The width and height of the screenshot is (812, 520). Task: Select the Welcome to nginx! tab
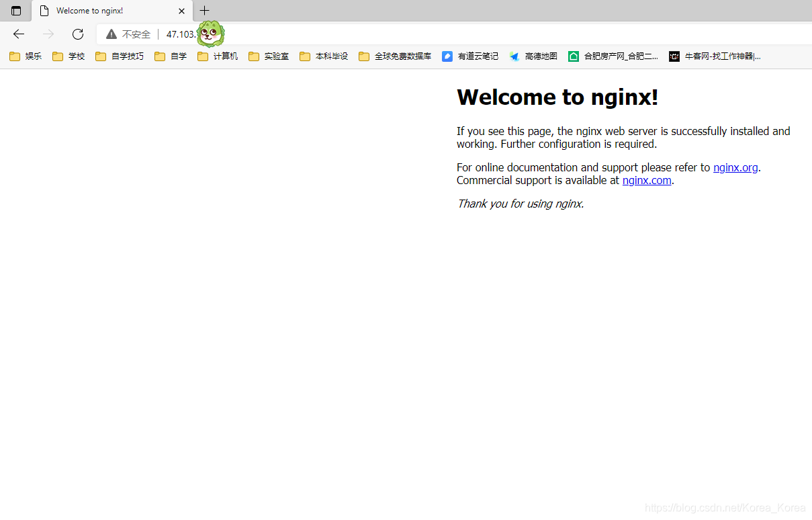coord(112,11)
